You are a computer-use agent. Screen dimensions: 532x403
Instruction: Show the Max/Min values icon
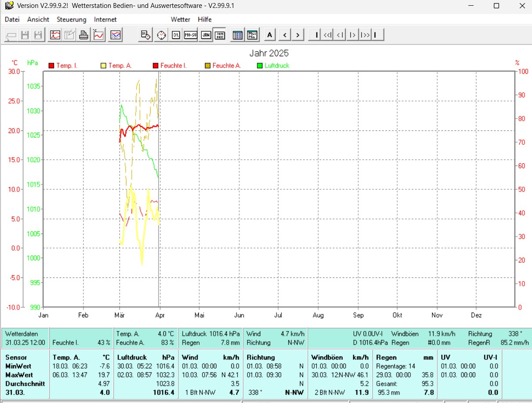pyautogui.click(x=252, y=35)
